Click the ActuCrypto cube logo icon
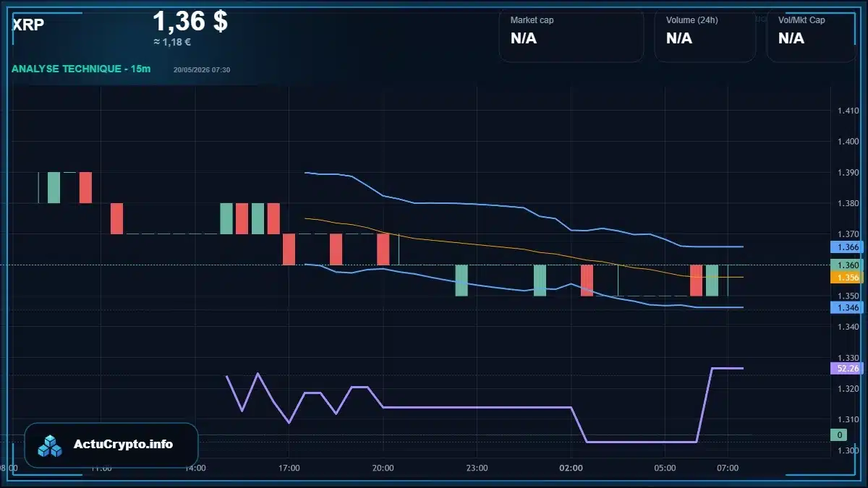 (x=50, y=445)
